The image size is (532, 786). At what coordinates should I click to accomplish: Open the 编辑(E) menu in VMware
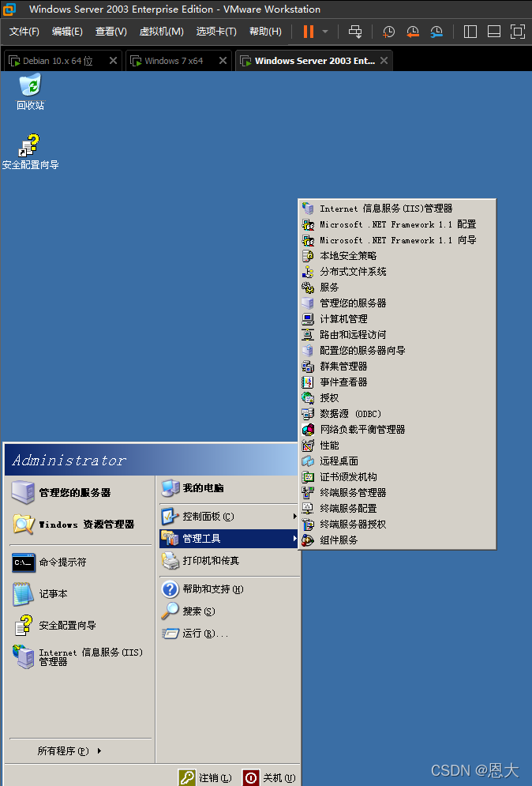tap(67, 32)
